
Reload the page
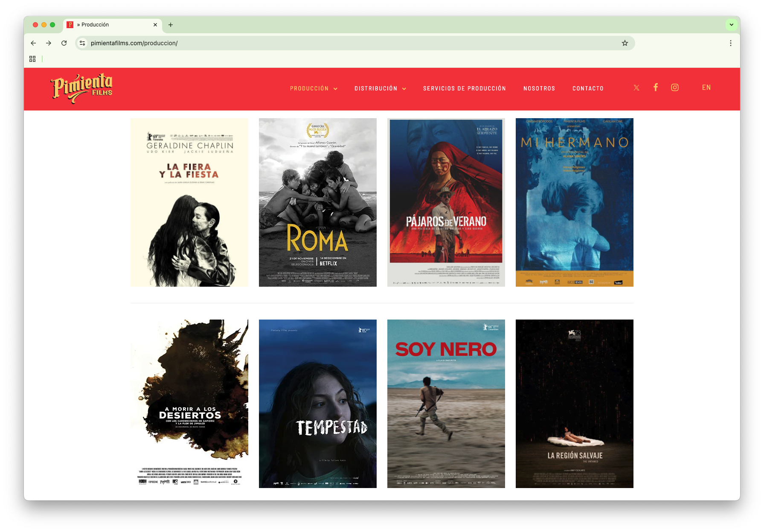click(64, 43)
